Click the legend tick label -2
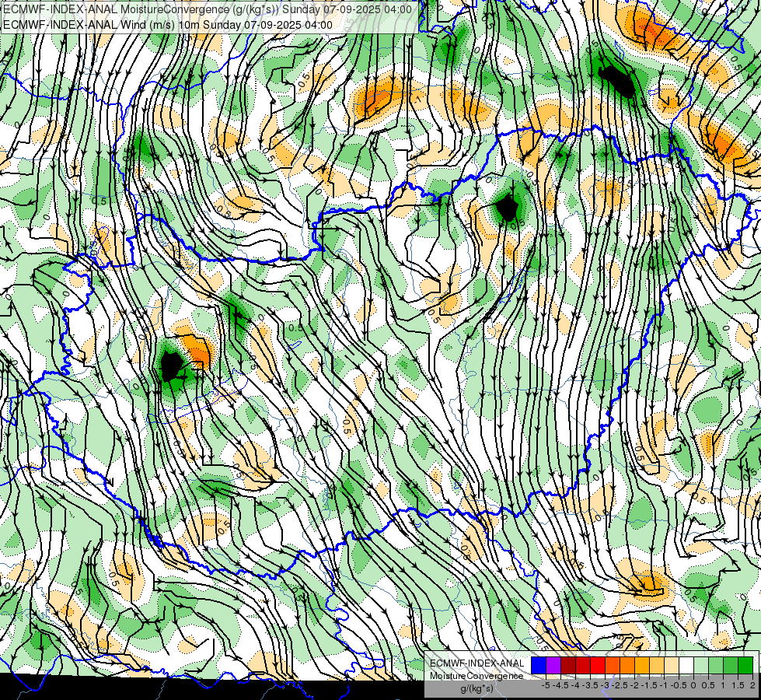761x700 pixels. [634, 685]
